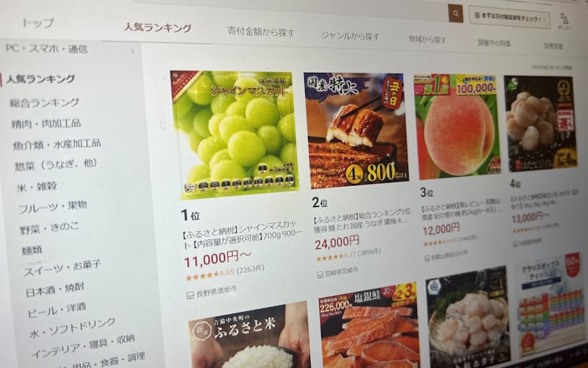Open the Shine Muscat grapes thumbnail
588x368 pixels.
point(234,135)
